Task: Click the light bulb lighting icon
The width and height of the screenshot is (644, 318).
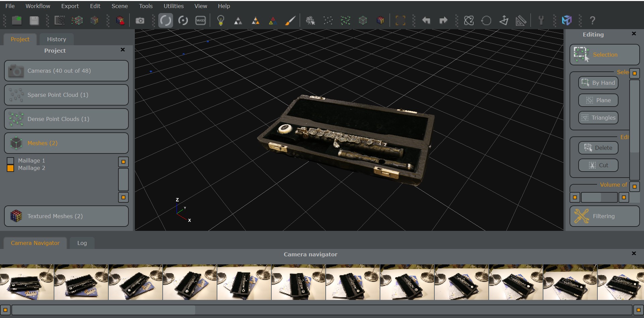Action: click(x=220, y=20)
